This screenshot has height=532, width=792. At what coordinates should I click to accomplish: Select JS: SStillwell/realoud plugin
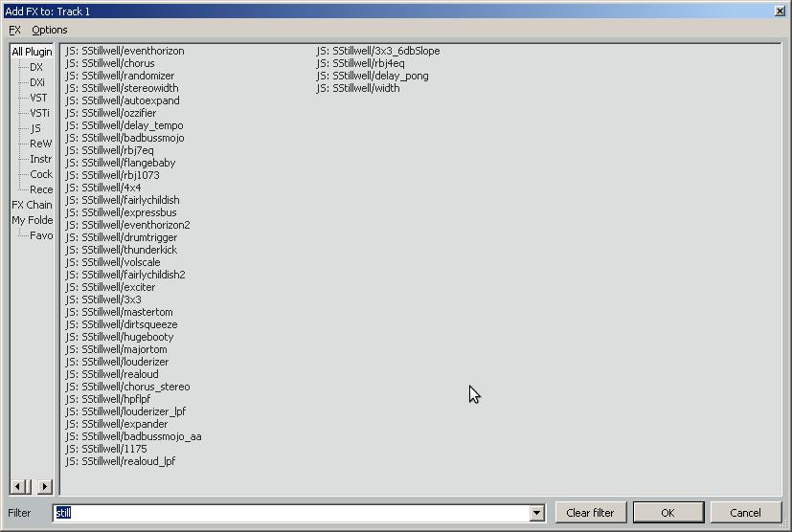tap(112, 374)
